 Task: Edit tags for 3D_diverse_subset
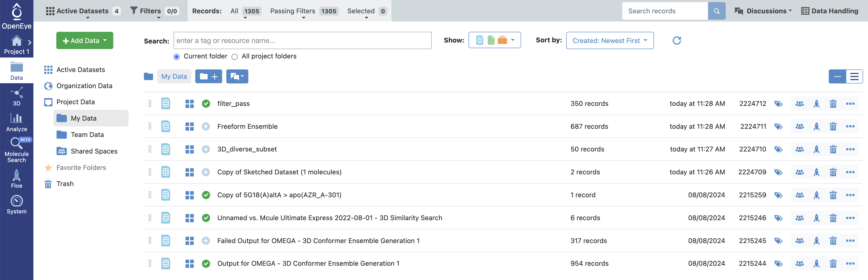pyautogui.click(x=778, y=149)
